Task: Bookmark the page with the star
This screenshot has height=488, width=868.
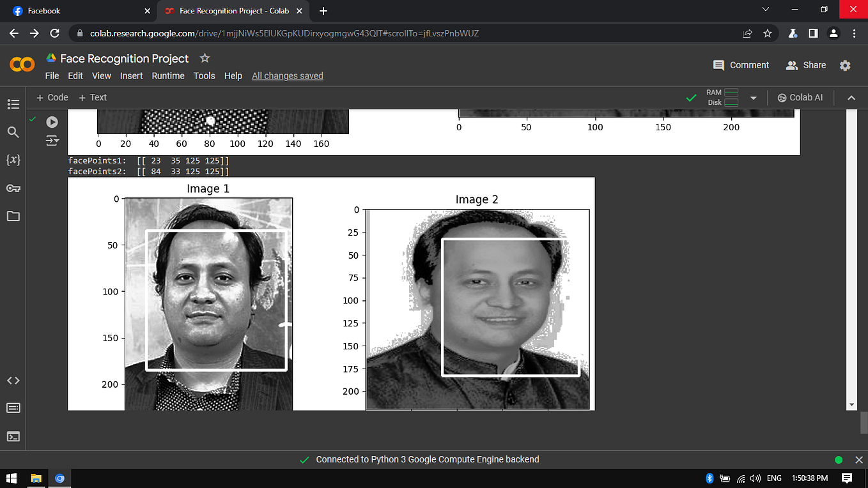Action: (767, 33)
